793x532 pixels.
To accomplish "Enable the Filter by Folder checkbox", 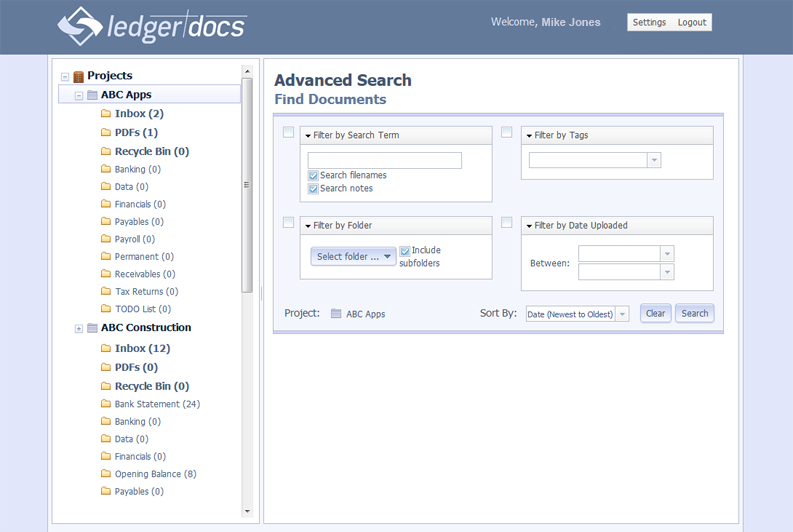I will coord(288,223).
